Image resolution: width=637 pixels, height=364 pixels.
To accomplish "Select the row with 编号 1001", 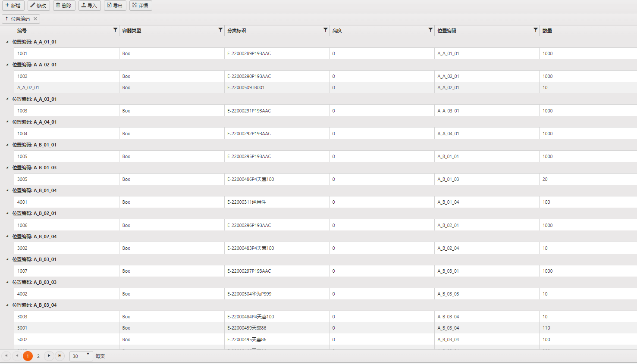I will (65, 53).
